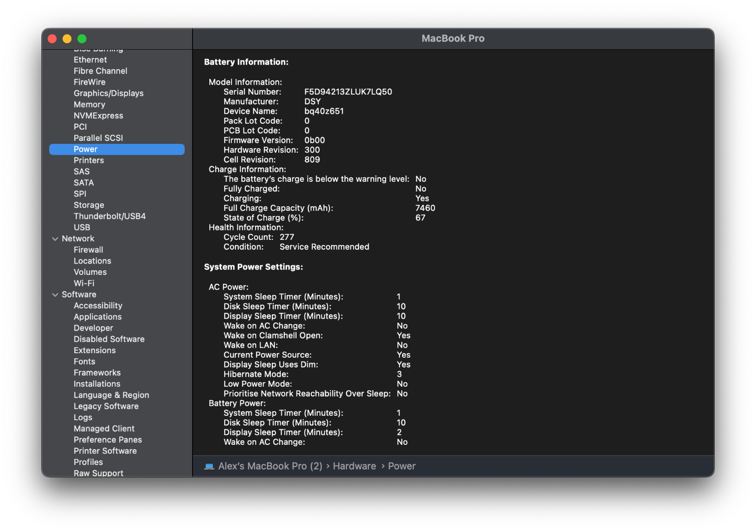Click State of Charge value 67
The width and height of the screenshot is (756, 532).
420,218
